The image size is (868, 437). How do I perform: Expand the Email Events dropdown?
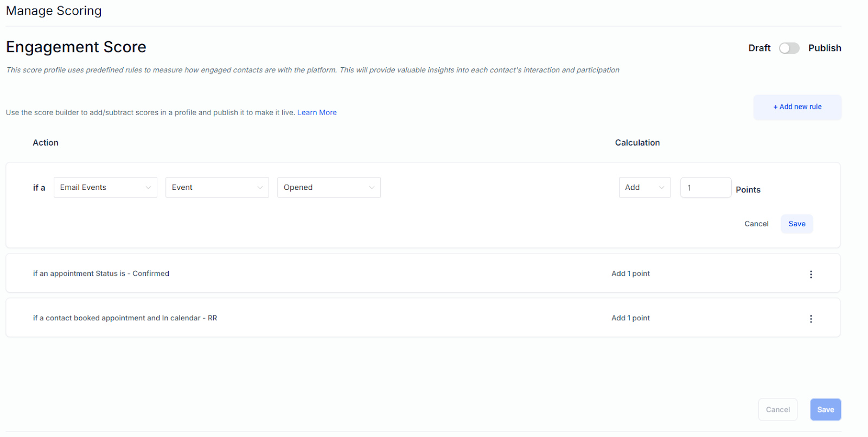click(105, 187)
